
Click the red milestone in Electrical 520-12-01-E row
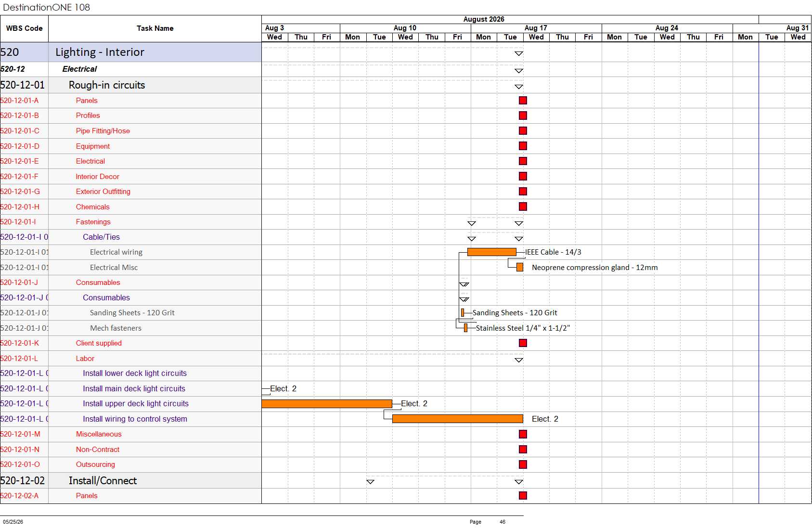point(523,161)
